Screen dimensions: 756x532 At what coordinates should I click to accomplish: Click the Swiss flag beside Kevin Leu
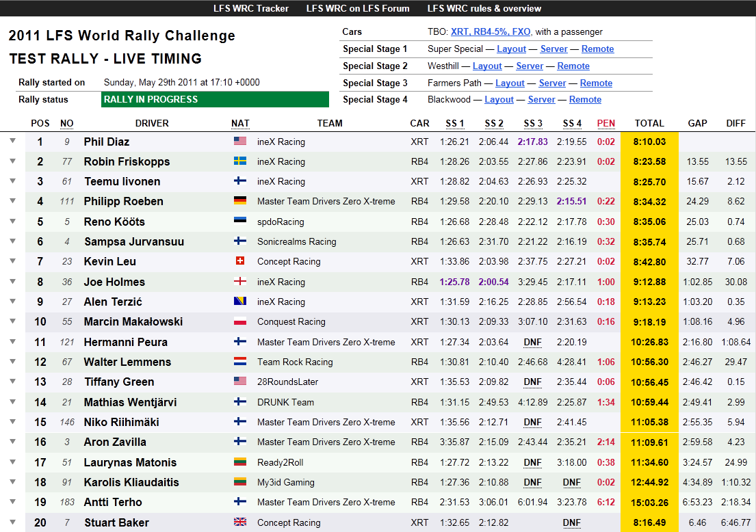pyautogui.click(x=239, y=261)
